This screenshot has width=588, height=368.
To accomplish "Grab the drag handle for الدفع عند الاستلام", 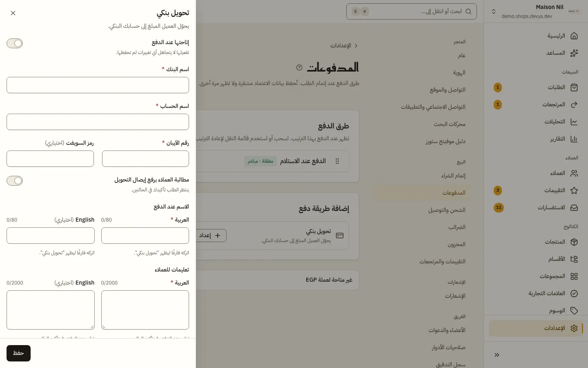I will click(x=337, y=161).
